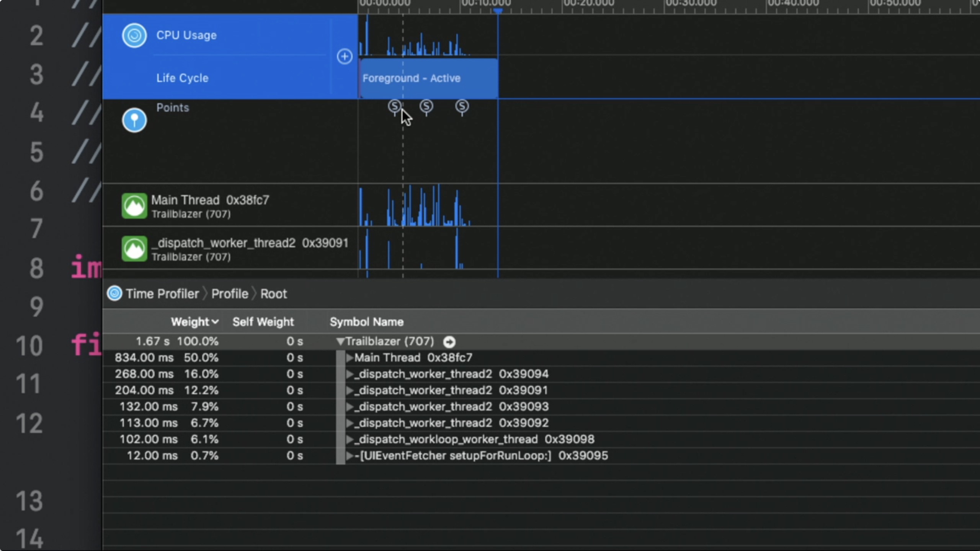
Task: Expand UIEventFetcher setupForRunLoop row
Action: 349,456
